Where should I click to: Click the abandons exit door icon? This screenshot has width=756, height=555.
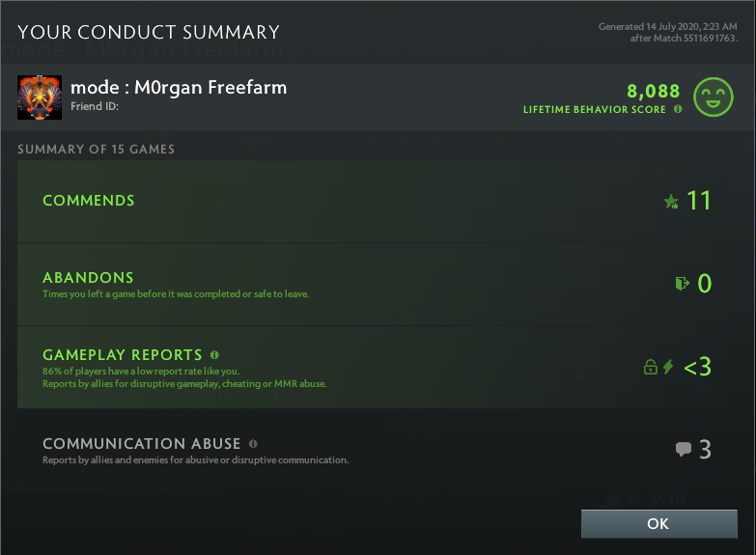pos(683,283)
